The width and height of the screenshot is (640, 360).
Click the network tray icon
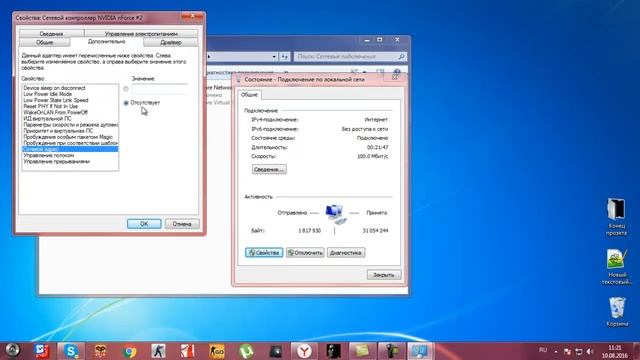coord(578,351)
